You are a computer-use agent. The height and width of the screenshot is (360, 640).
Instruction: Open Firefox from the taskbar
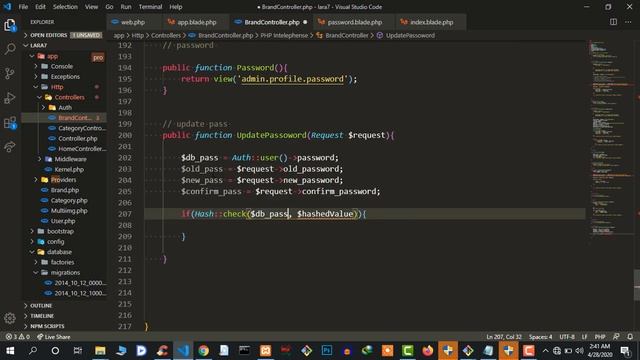427,351
